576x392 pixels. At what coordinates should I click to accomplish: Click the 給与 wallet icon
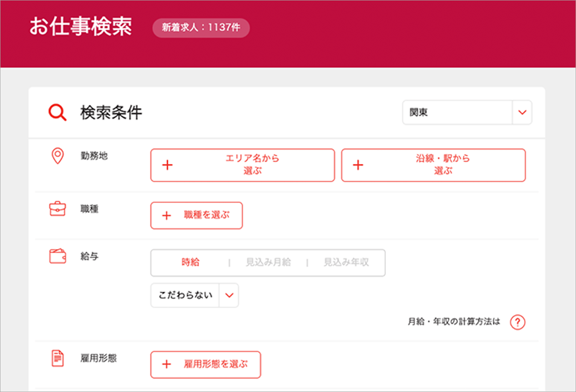(x=58, y=256)
